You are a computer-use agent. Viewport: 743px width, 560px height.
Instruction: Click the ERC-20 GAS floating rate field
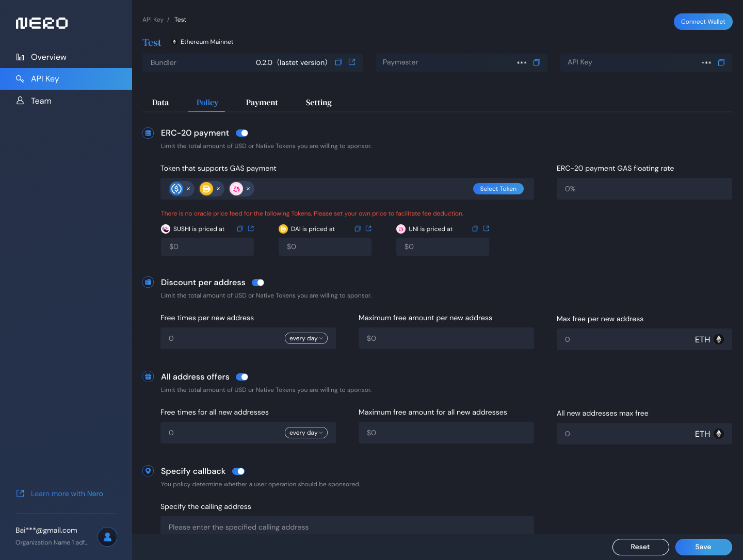[x=644, y=189]
